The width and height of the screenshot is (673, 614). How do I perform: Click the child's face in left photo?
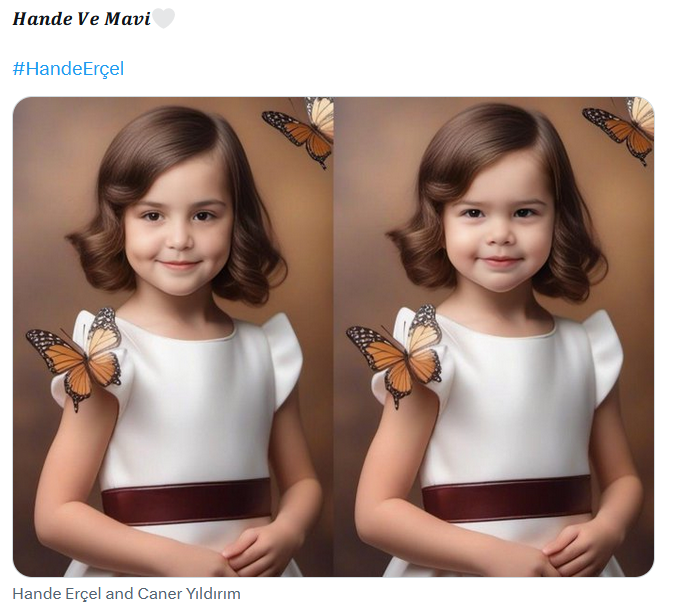[180, 230]
